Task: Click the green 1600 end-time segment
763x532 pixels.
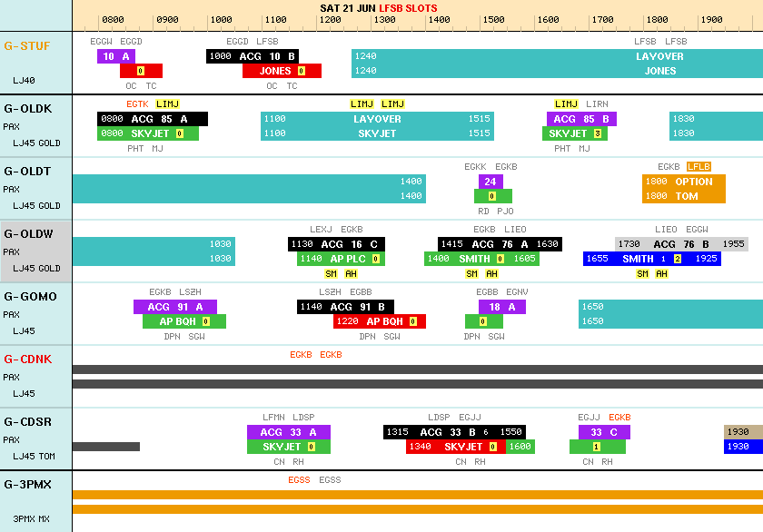Action: coord(520,447)
